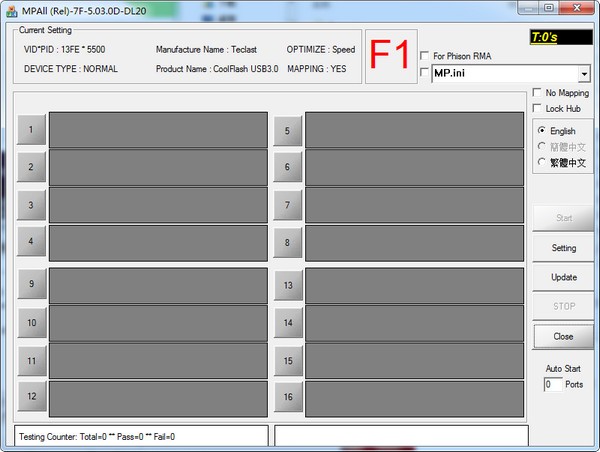The width and height of the screenshot is (600, 452).
Task: Click the gray status panel for port 7
Action: tap(416, 205)
